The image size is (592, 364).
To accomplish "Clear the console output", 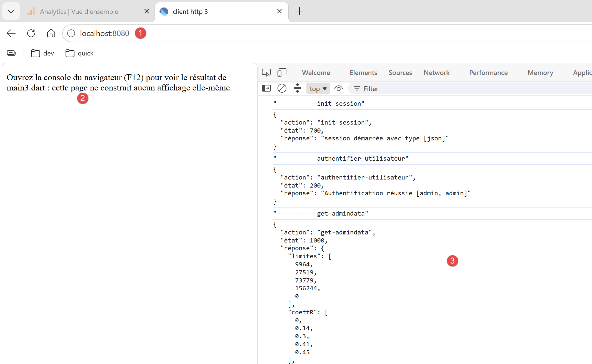I will tap(282, 89).
